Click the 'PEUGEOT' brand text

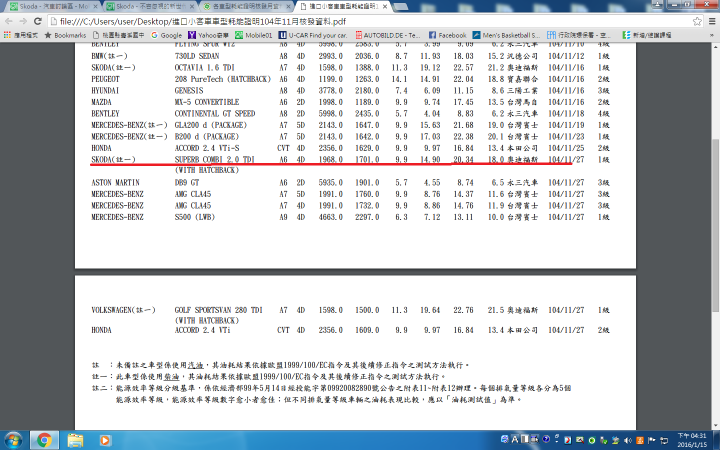pyautogui.click(x=105, y=79)
